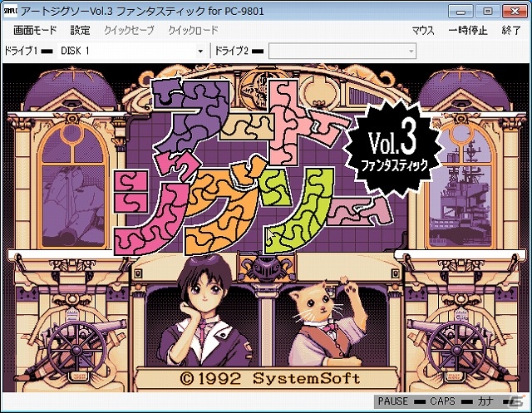The width and height of the screenshot is (532, 413).
Task: Click the ドライブ1 label
Action: point(21,52)
